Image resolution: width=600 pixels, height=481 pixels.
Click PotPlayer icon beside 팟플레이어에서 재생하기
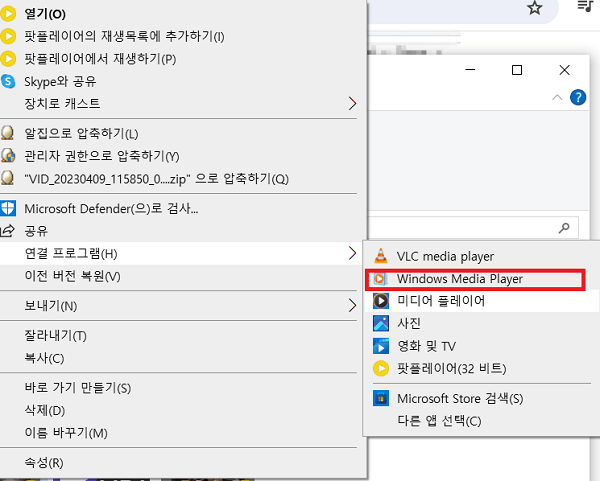[x=8, y=59]
